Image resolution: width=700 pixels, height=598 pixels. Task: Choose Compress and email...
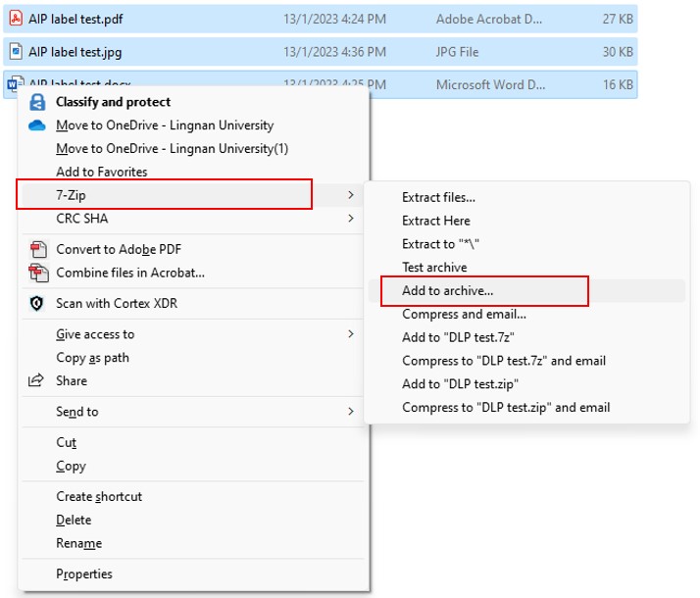464,314
